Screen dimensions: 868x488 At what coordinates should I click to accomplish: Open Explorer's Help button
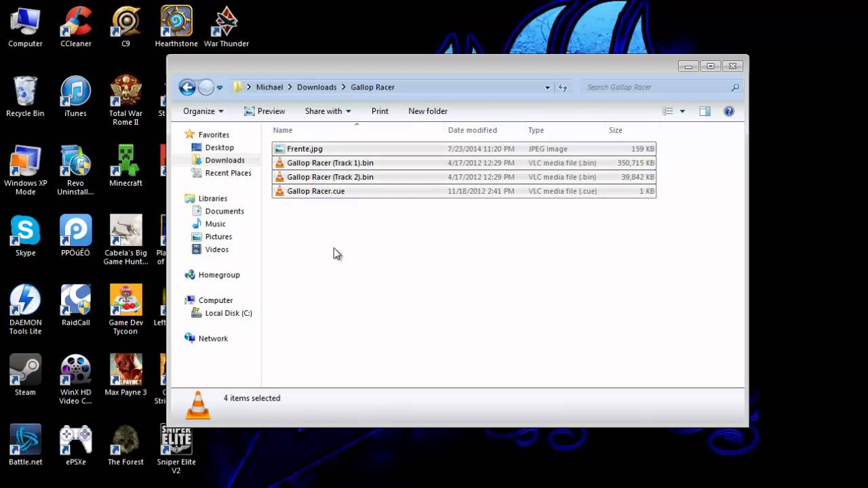pyautogui.click(x=729, y=111)
